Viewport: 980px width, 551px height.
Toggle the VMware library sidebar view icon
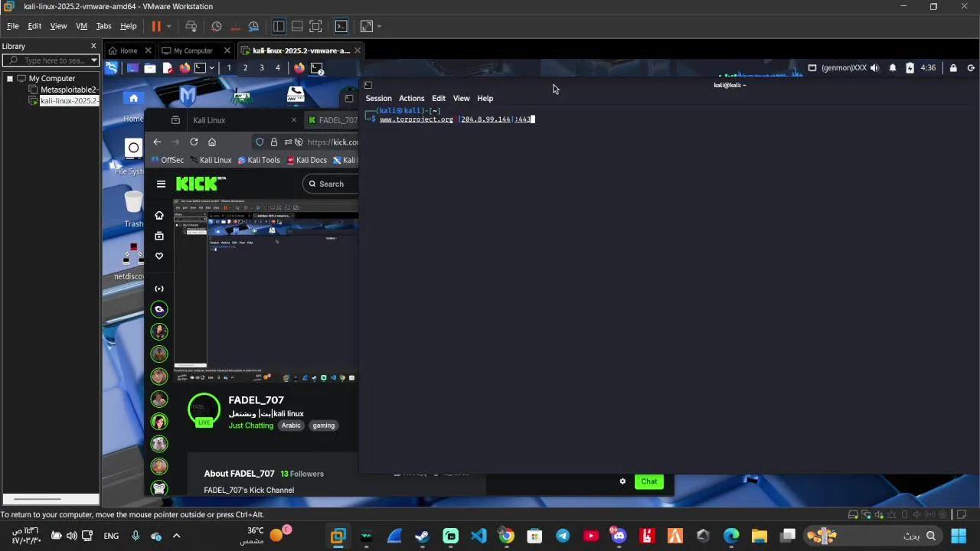click(x=279, y=26)
